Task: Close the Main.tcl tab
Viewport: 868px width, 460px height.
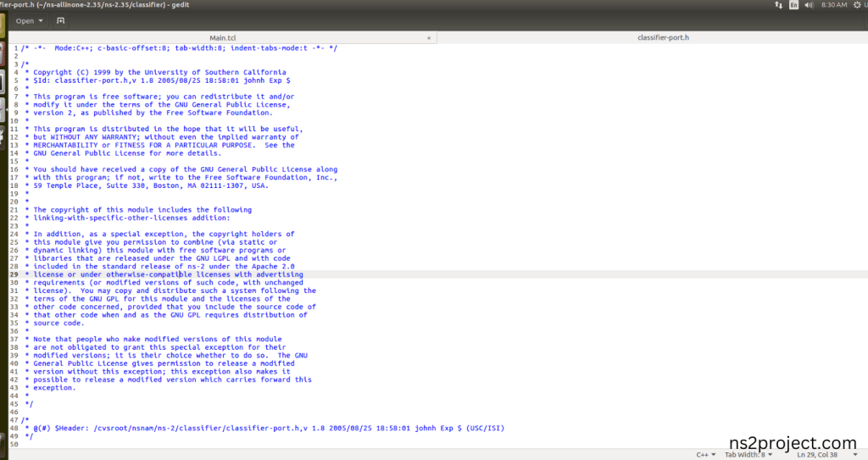Action: [x=428, y=38]
